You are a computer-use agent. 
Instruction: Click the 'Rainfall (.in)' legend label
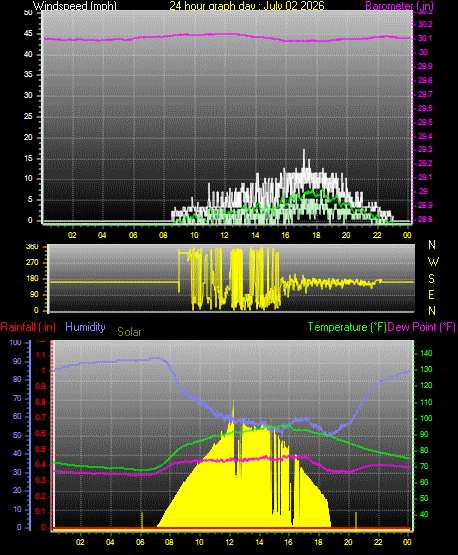point(28,327)
